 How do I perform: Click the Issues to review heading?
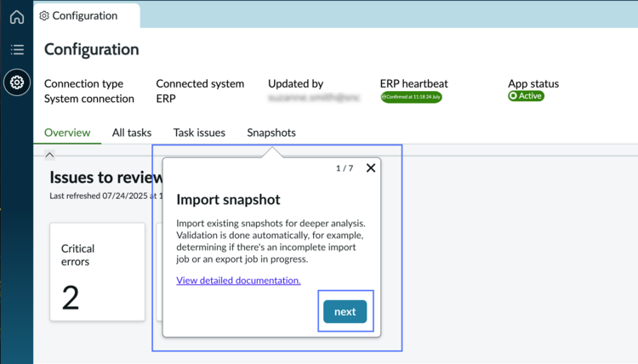click(106, 178)
